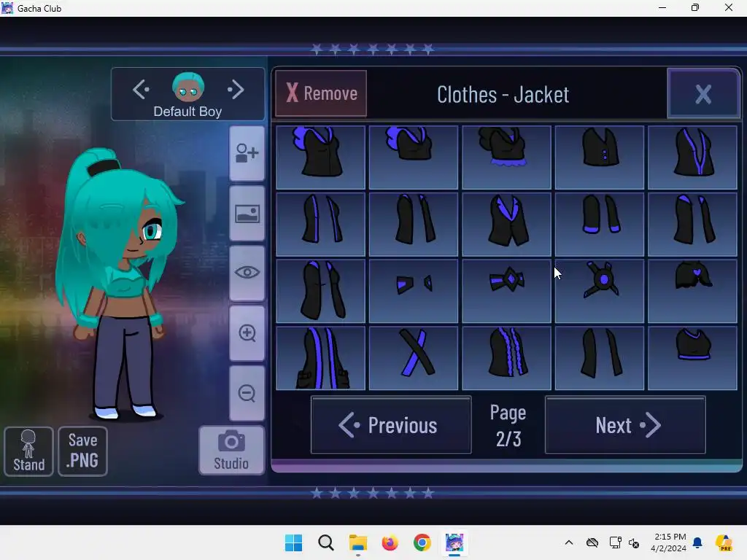
Task: Change the Stand pose
Action: (x=28, y=451)
